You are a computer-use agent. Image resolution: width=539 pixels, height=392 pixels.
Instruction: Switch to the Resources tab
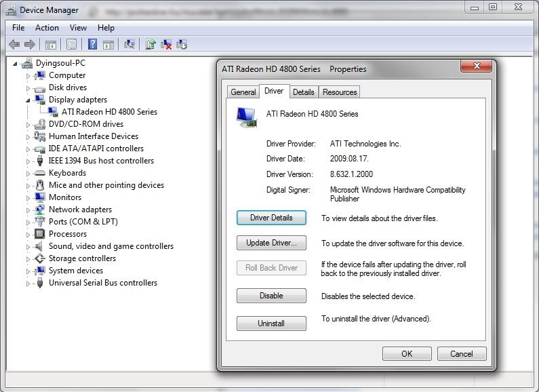(340, 92)
